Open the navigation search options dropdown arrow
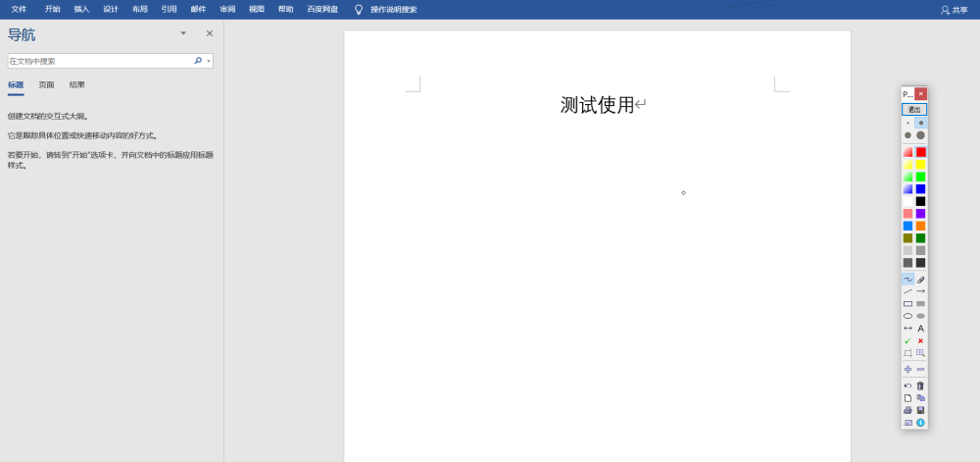This screenshot has height=462, width=980. [209, 61]
